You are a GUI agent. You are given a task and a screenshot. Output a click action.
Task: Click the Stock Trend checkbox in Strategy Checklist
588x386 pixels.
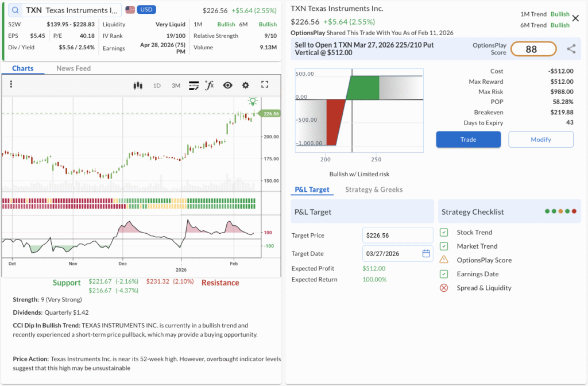444,233
